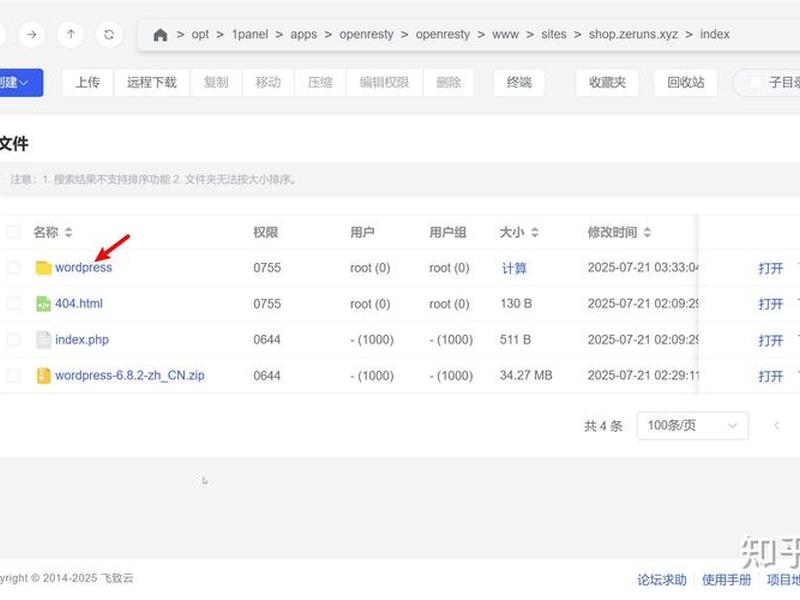Toggle the 子目录 checkbox
This screenshot has height=600, width=800.
pyautogui.click(x=756, y=82)
